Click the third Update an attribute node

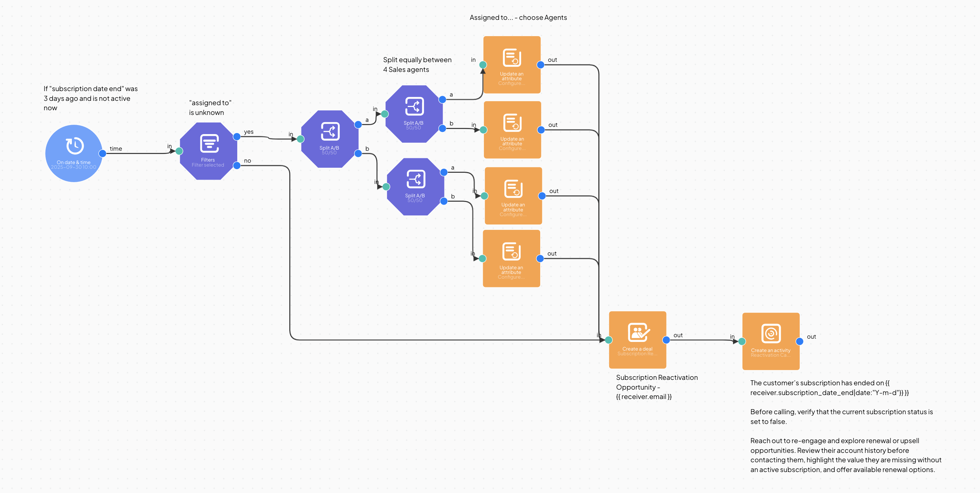pyautogui.click(x=513, y=196)
